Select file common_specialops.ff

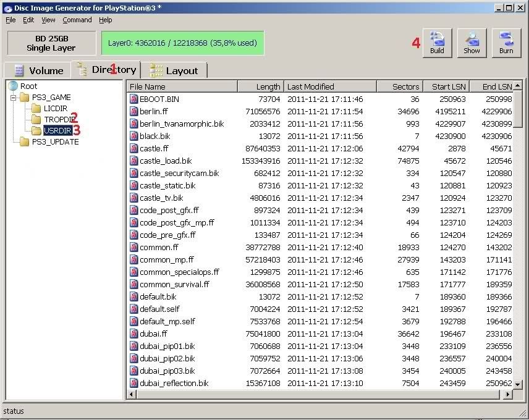(x=179, y=272)
